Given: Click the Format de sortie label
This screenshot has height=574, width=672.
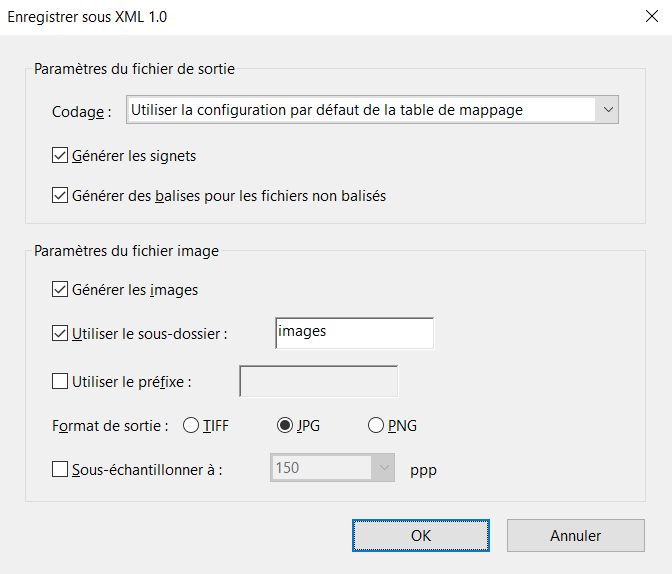Looking at the screenshot, I should pyautogui.click(x=110, y=426).
